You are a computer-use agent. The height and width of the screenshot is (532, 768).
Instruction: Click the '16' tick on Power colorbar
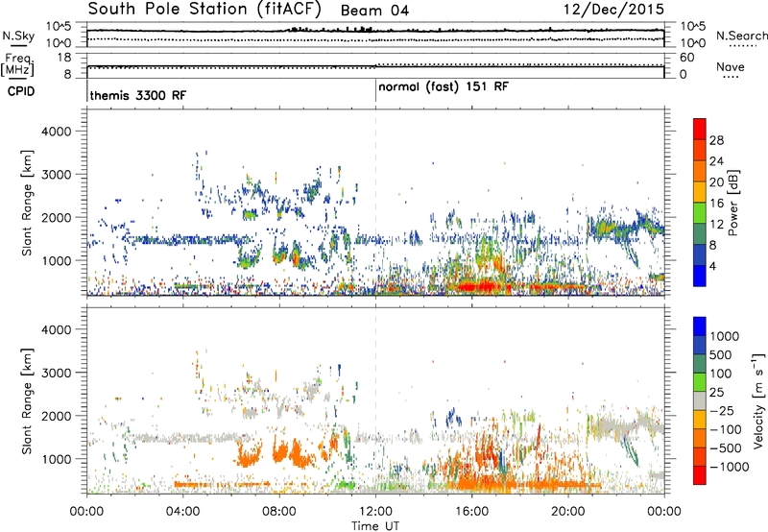[x=716, y=204]
